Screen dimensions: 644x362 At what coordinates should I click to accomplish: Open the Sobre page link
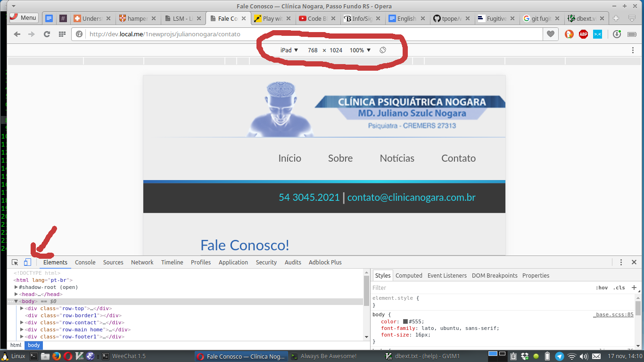[340, 158]
